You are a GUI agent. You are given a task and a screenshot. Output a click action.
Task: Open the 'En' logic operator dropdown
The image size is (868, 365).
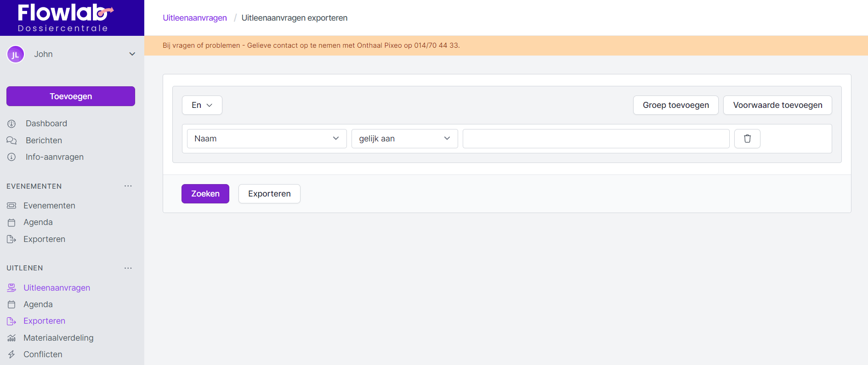(202, 105)
